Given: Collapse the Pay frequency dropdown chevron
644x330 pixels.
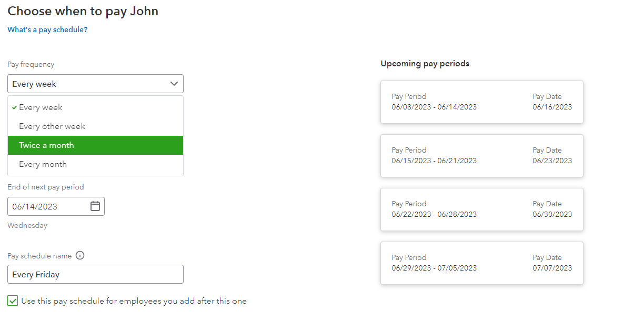Looking at the screenshot, I should (174, 84).
